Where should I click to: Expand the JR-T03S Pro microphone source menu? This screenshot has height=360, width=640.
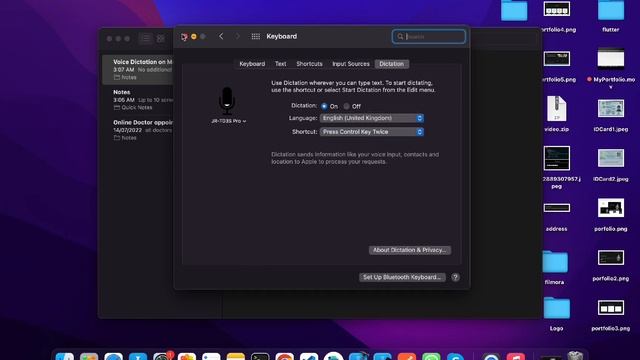pos(229,121)
